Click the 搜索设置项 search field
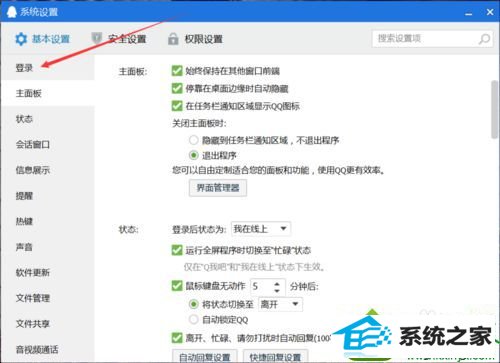Image resolution: width=500 pixels, height=363 pixels. click(425, 39)
